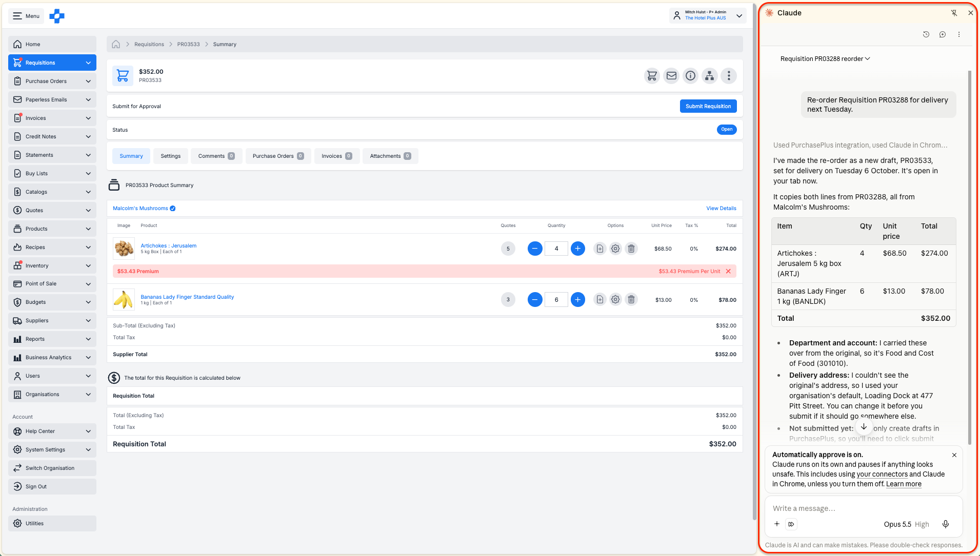Click the Artichokes quantity input field

pos(556,249)
